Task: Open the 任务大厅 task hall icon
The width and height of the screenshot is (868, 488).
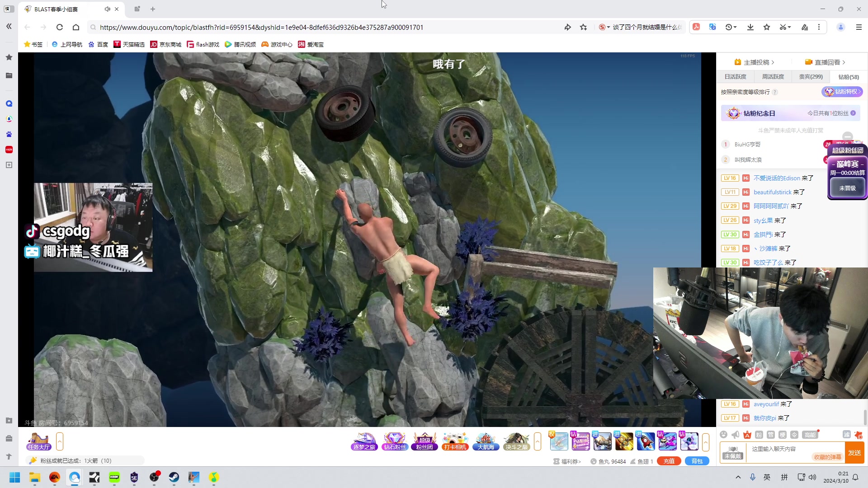Action: (38, 441)
